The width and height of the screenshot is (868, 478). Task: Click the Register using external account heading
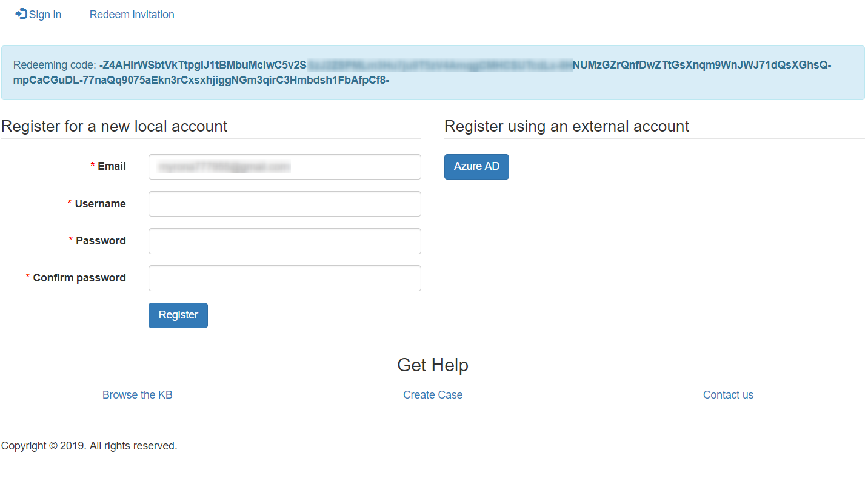click(567, 126)
